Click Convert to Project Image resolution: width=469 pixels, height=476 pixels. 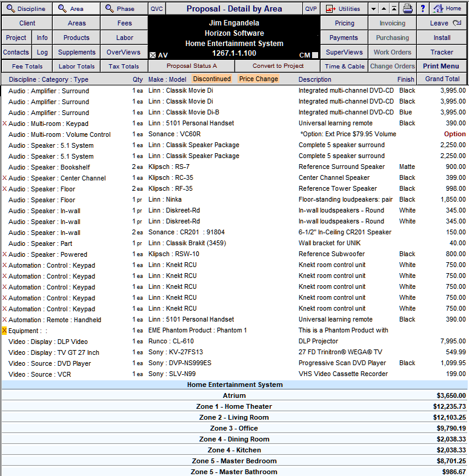coord(278,66)
